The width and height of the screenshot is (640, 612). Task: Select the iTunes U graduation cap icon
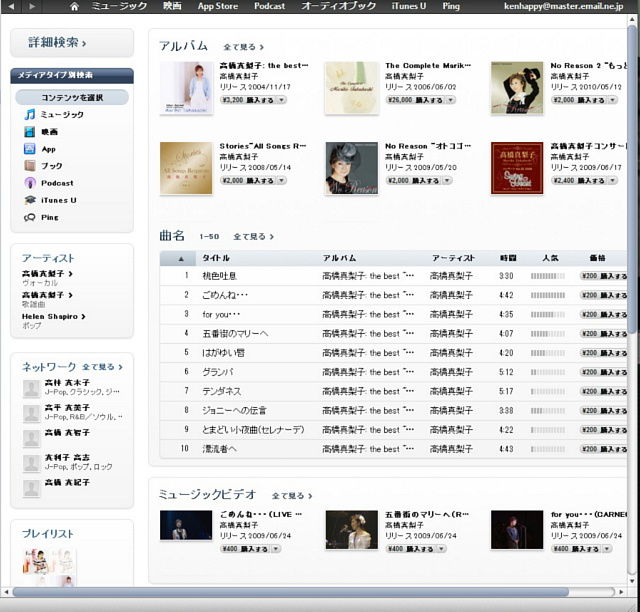click(29, 200)
